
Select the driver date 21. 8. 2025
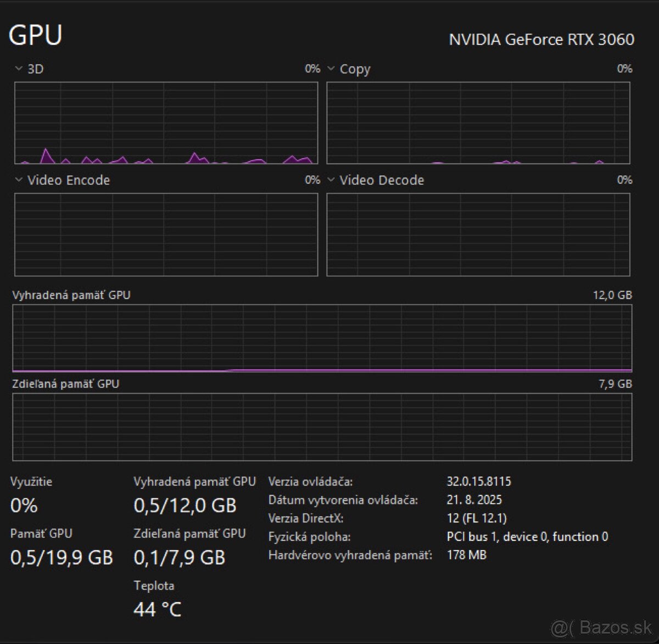(474, 500)
